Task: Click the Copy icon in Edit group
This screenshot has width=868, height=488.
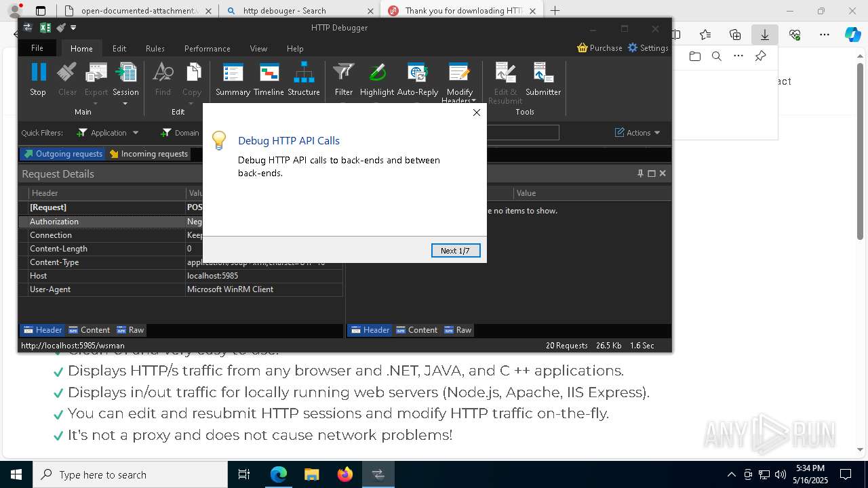Action: [x=192, y=79]
